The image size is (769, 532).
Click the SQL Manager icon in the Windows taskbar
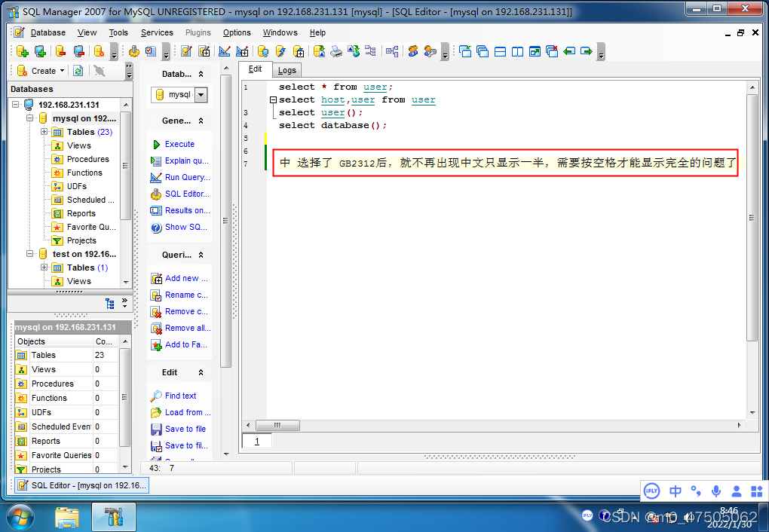(113, 517)
